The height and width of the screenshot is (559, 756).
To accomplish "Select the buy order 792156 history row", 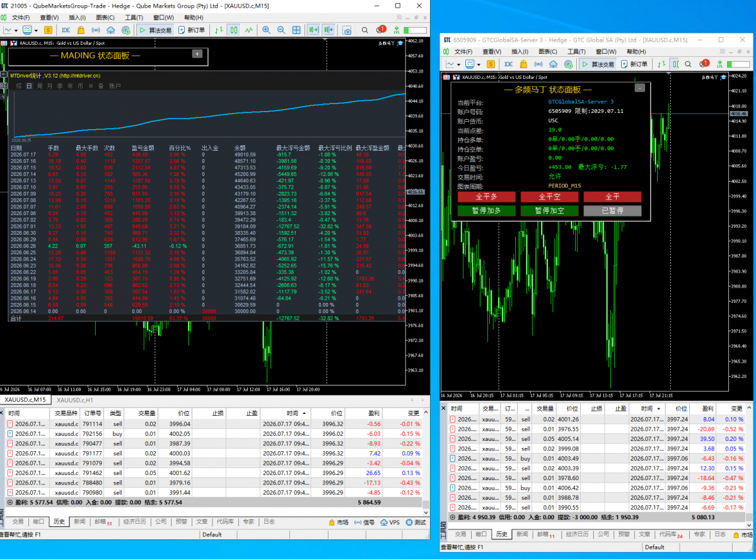I will (214, 433).
